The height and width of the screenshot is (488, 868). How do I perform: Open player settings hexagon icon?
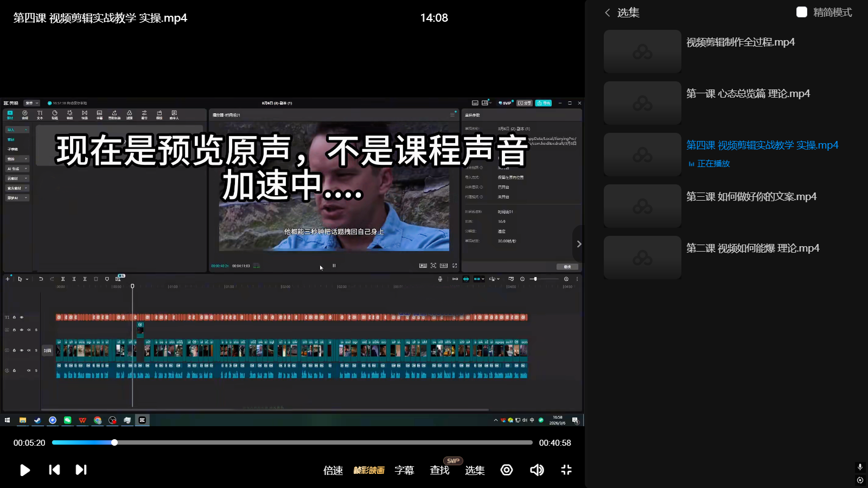(507, 470)
